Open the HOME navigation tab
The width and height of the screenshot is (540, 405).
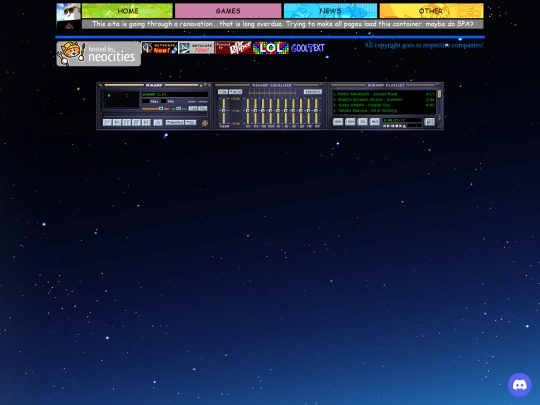tap(127, 11)
